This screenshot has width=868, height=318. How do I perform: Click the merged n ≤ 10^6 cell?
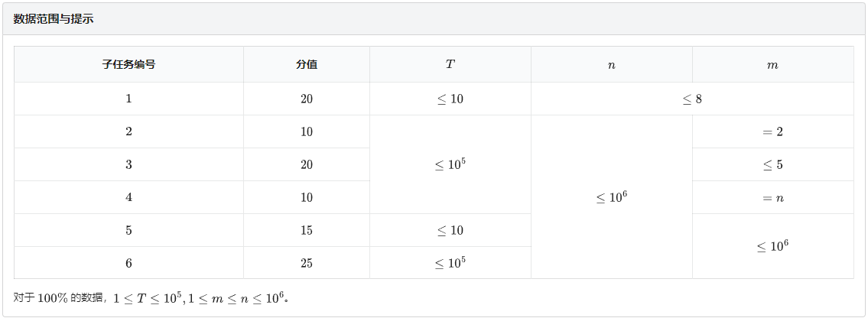tap(612, 197)
